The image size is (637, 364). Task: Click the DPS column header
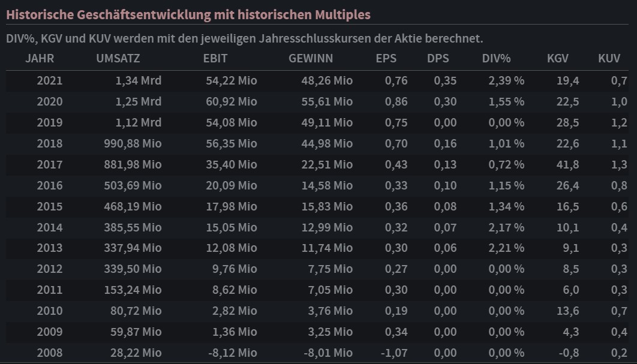click(x=438, y=59)
